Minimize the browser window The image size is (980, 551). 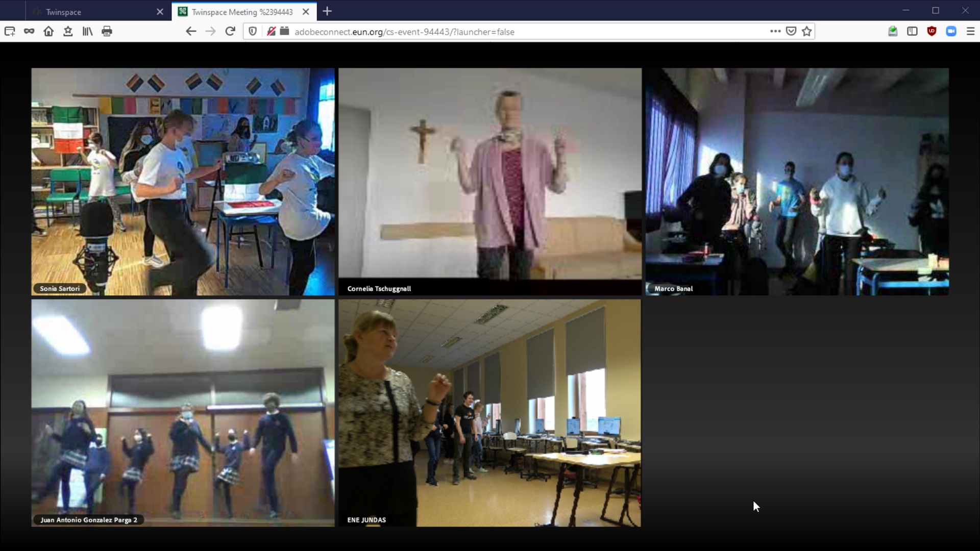point(906,10)
